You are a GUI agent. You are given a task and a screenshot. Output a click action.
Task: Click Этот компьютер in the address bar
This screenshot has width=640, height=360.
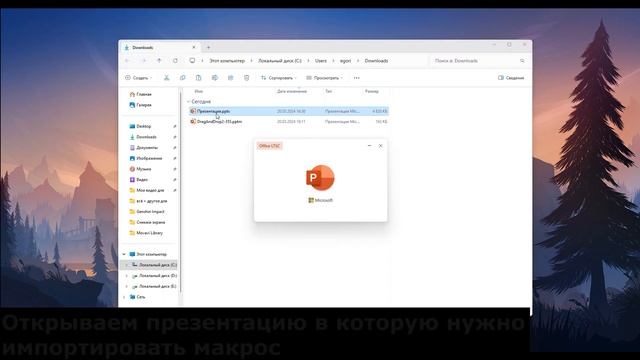(x=227, y=60)
